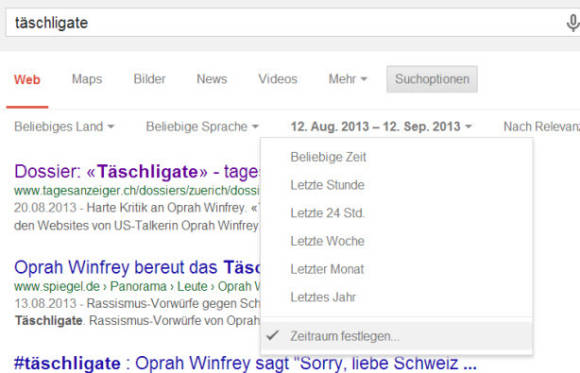Select Letzte 24 Std. option
580x373 pixels.
(327, 213)
